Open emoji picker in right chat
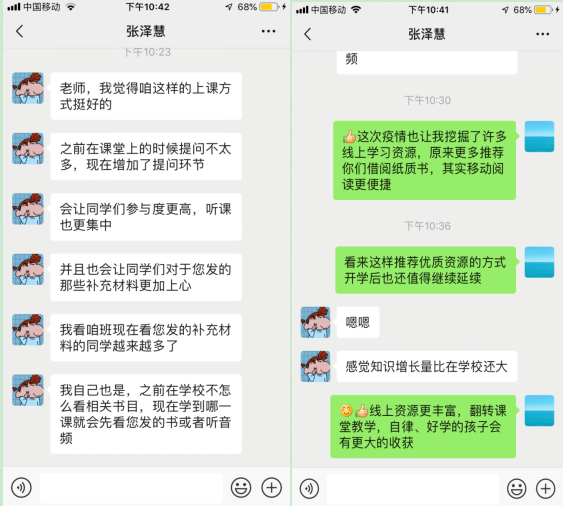 click(x=517, y=488)
